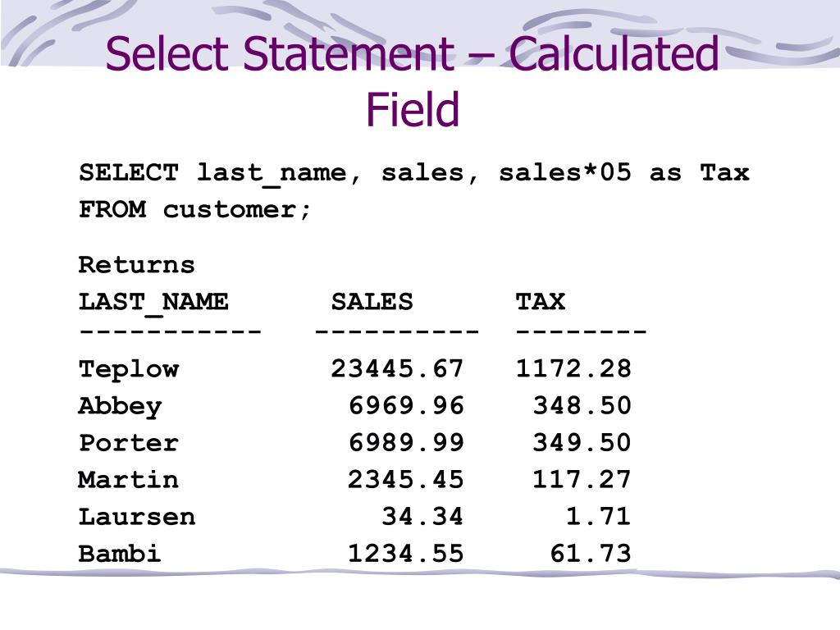Select the name Teplow in the results

[129, 370]
